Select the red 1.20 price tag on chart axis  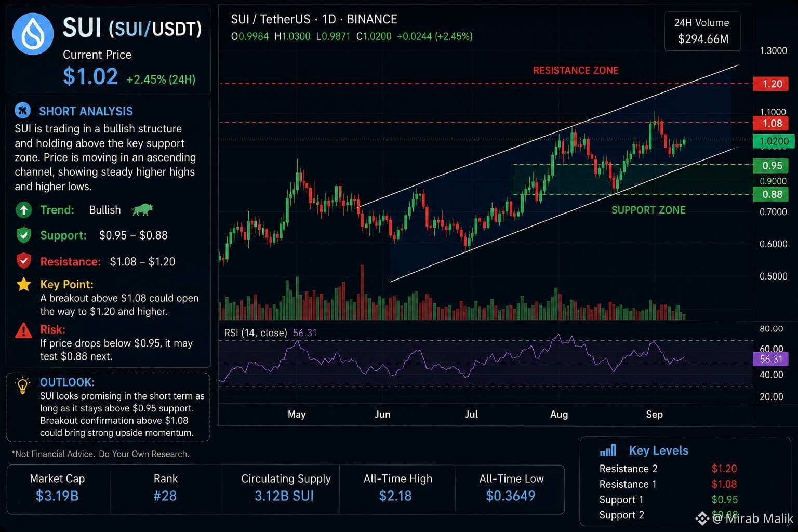coord(772,84)
